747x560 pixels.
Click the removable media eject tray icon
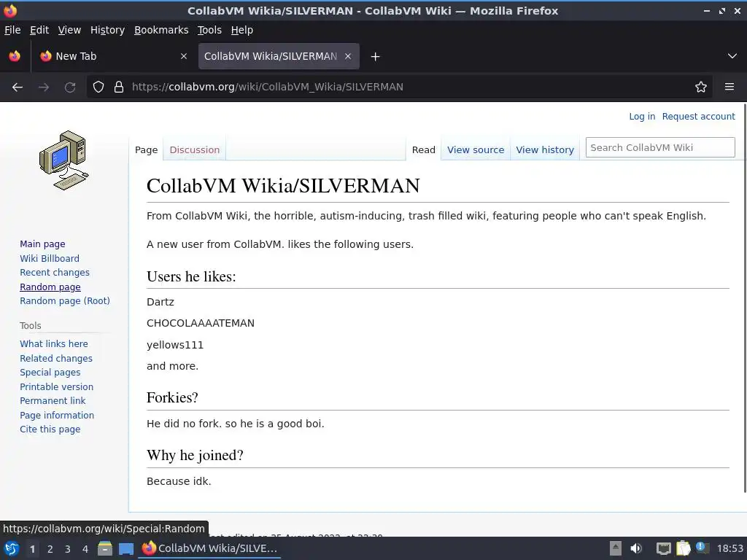tap(616, 548)
